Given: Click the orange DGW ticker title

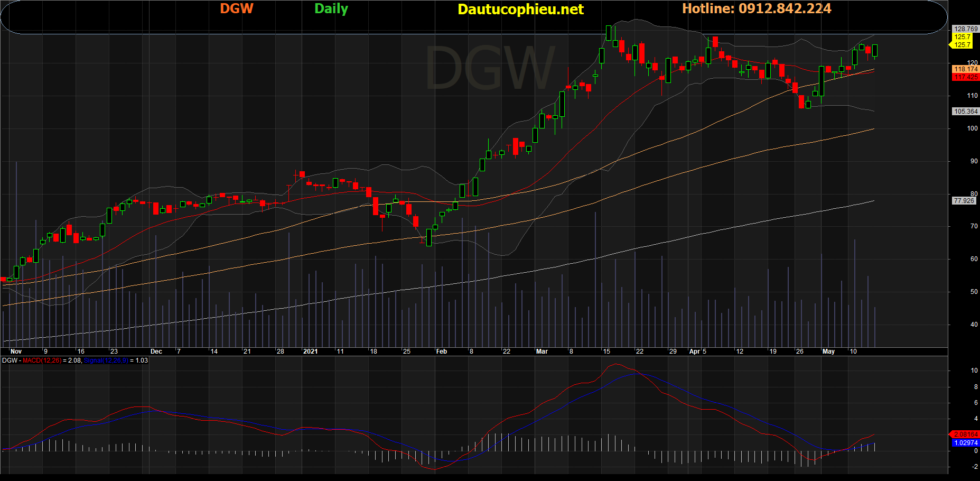Looking at the screenshot, I should click(x=236, y=9).
